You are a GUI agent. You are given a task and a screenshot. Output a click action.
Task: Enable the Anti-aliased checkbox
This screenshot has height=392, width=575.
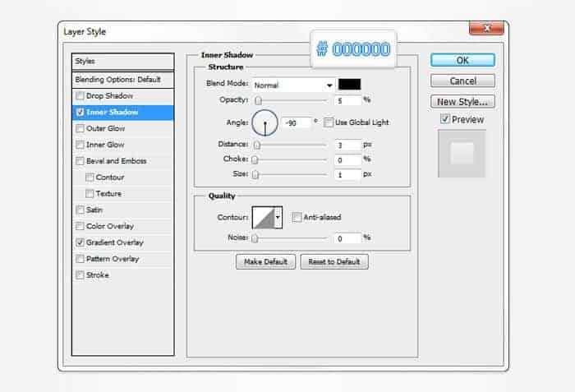pos(297,217)
